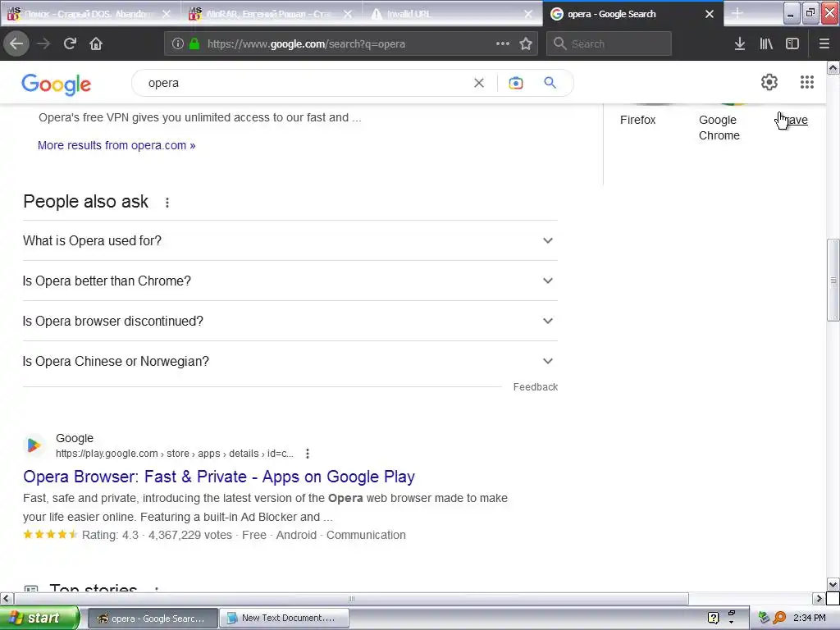Image resolution: width=840 pixels, height=630 pixels.
Task: Toggle the sidebar panel icon
Action: coord(792,43)
